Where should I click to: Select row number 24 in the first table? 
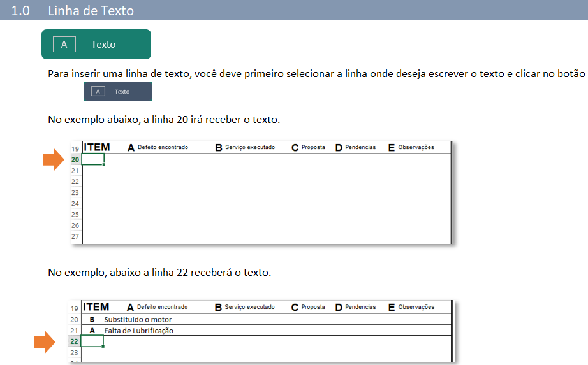(x=75, y=204)
